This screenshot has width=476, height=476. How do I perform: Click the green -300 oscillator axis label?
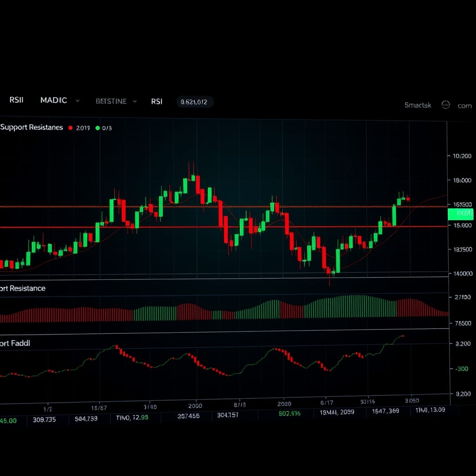463,369
